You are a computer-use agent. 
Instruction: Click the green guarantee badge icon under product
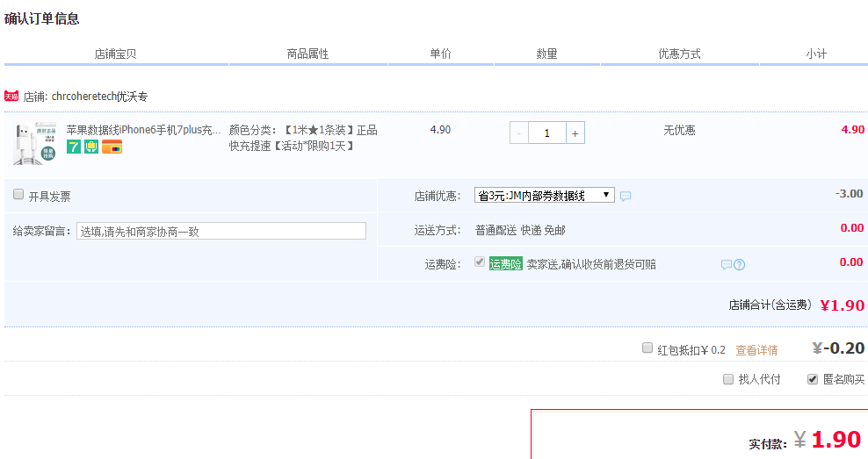click(x=90, y=147)
